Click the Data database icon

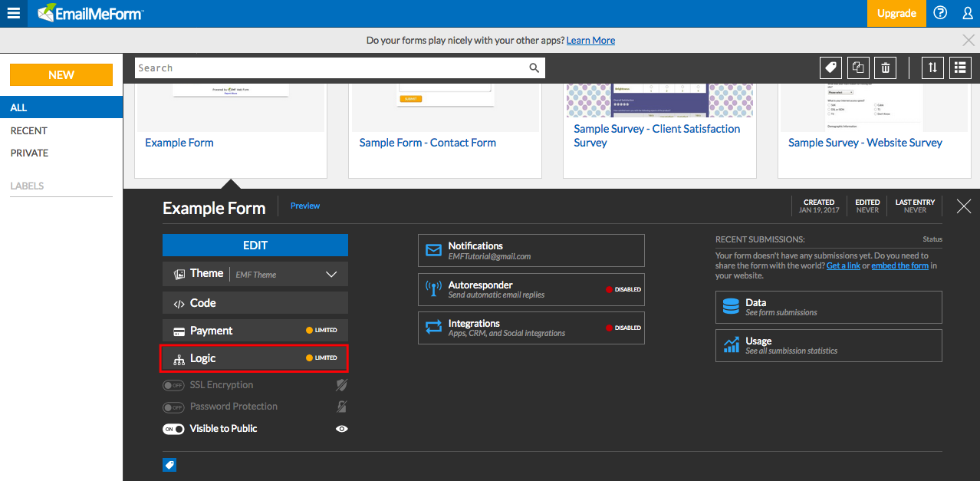tap(731, 307)
